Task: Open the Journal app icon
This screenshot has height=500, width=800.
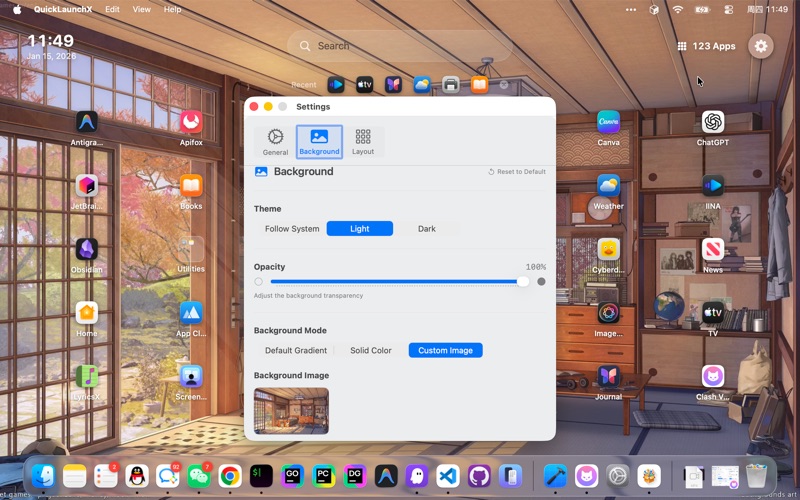Action: (x=608, y=377)
